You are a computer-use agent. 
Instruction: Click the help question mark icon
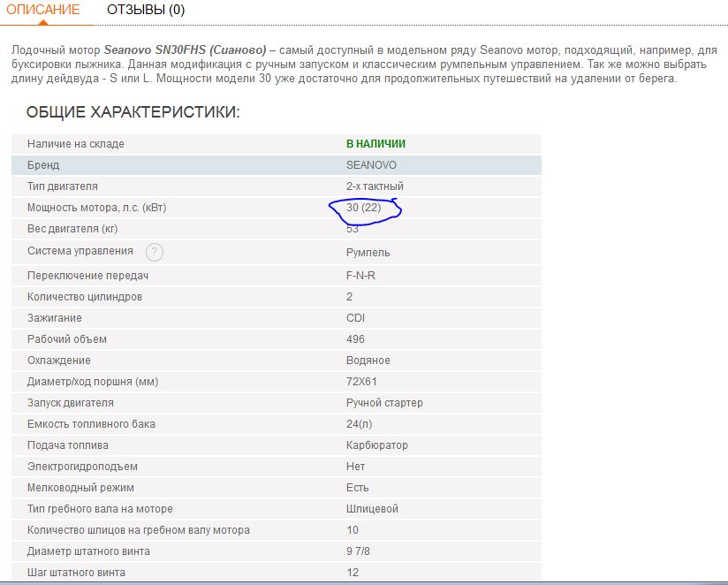pos(155,253)
